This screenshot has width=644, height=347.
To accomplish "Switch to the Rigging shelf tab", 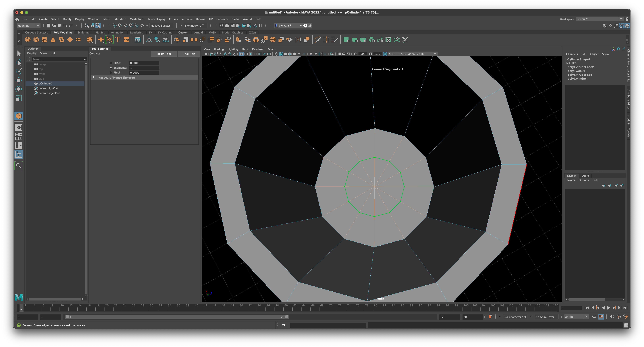I will tap(100, 33).
